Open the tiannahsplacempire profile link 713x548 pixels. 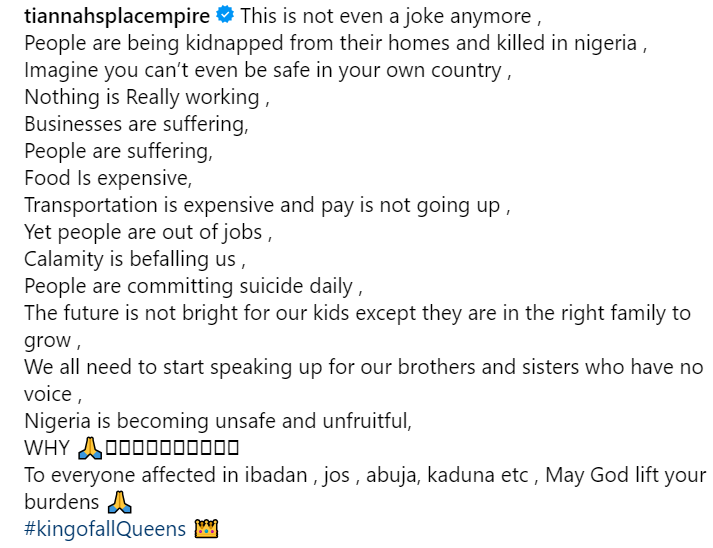[117, 17]
